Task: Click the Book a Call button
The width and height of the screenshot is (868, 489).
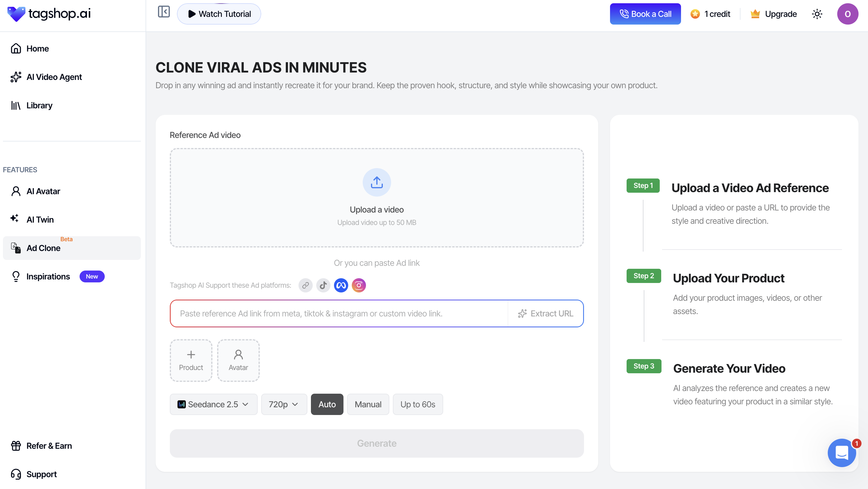Action: [x=645, y=14]
